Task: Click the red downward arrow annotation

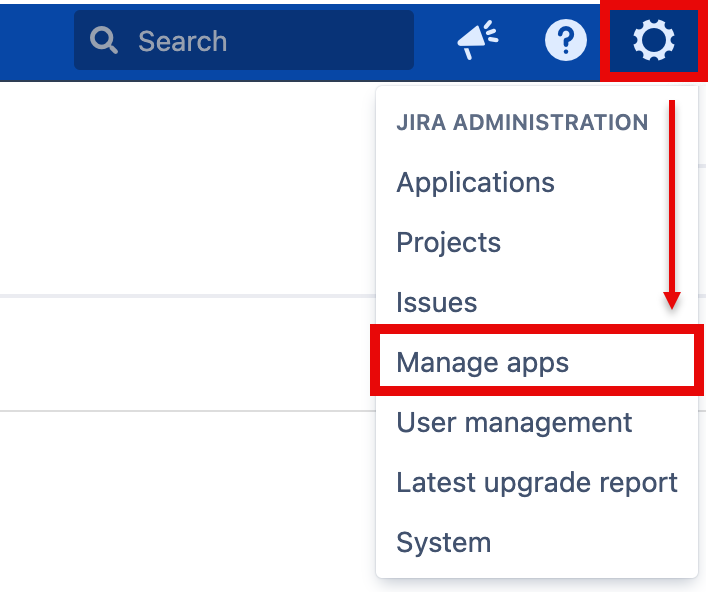Action: [672, 200]
